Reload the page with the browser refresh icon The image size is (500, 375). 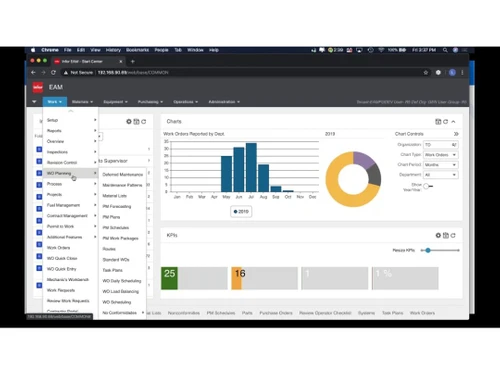click(53, 72)
